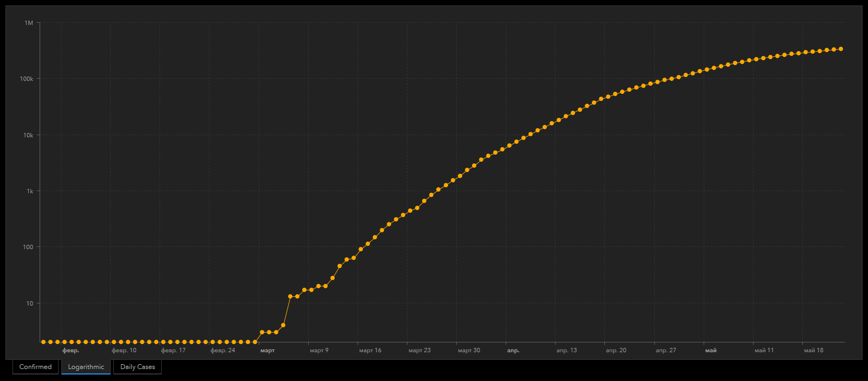Click the 'март 9' axis label

(x=319, y=351)
